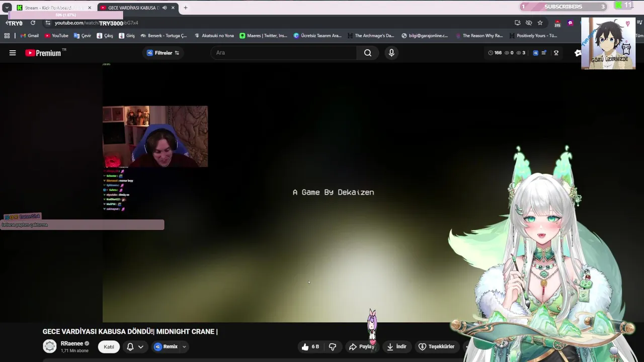Switch to Stream - Kick Dashboard tab
Image resolution: width=644 pixels, height=362 pixels.
(x=53, y=8)
